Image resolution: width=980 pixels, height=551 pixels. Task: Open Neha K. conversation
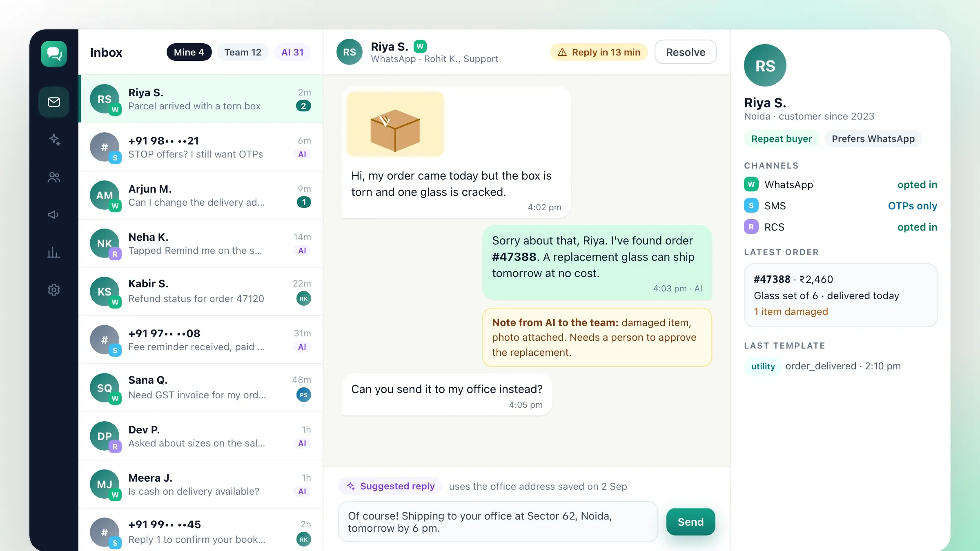click(x=200, y=244)
